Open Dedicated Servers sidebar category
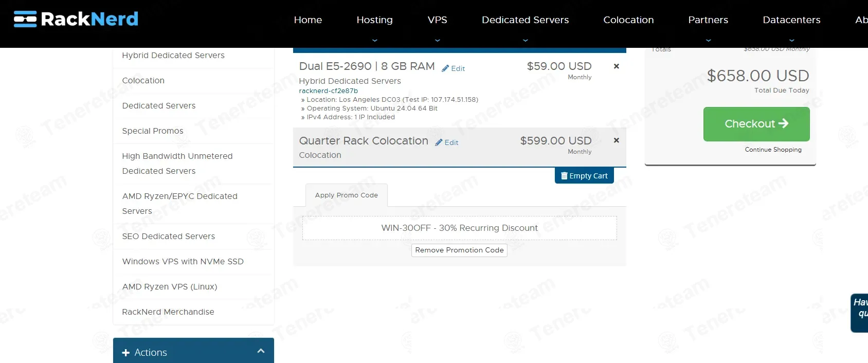868x363 pixels. (193, 106)
